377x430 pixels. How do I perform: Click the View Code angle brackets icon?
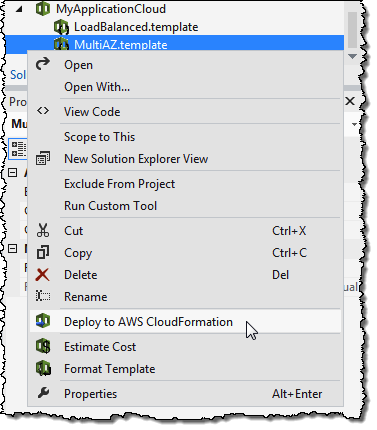[x=43, y=111]
